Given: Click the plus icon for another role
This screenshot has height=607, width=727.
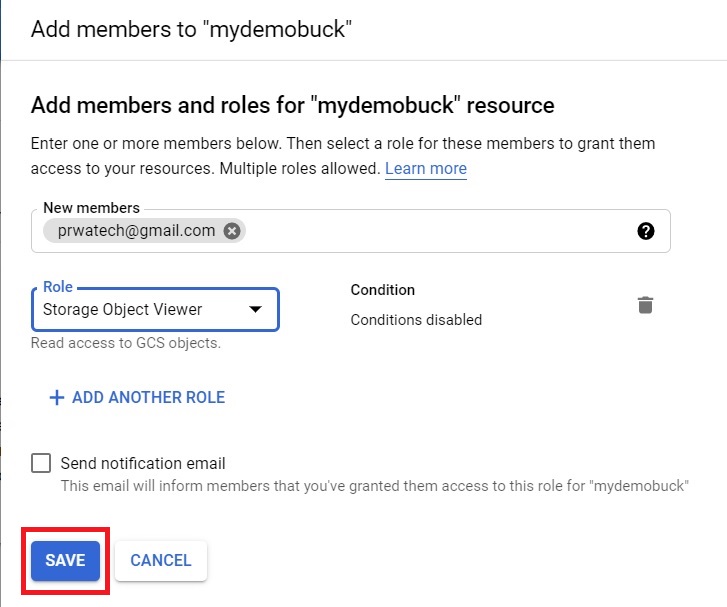Looking at the screenshot, I should pos(57,397).
